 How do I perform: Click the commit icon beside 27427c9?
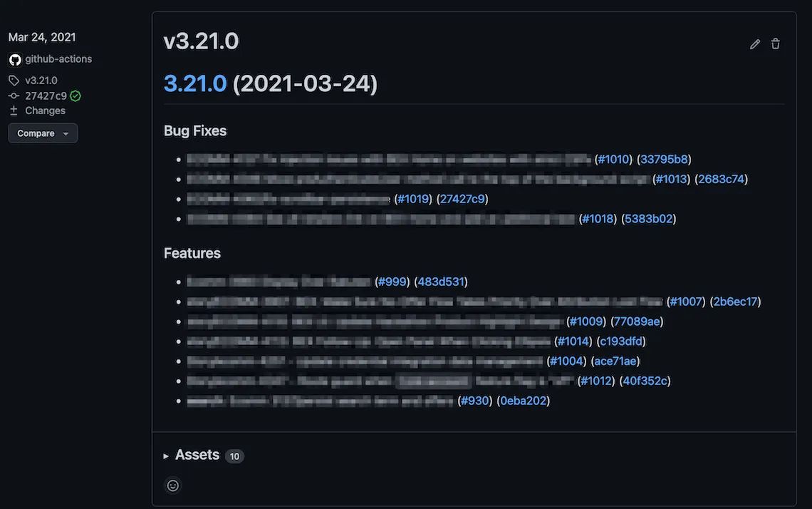[x=14, y=95]
